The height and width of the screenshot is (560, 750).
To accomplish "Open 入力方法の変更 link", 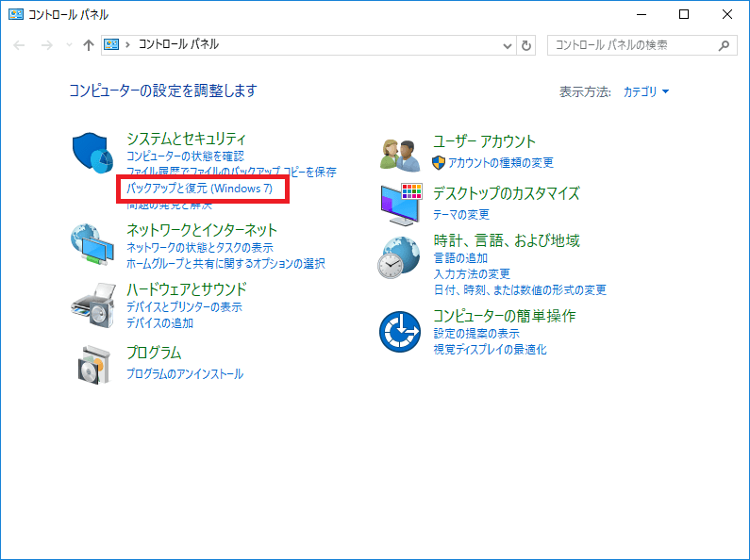I will 472,273.
